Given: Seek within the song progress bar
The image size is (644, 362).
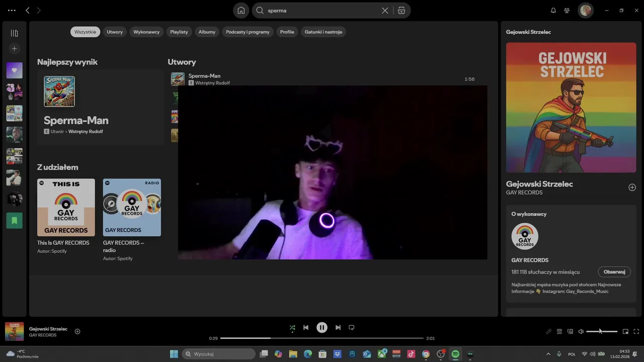Looking at the screenshot, I should pos(322,338).
